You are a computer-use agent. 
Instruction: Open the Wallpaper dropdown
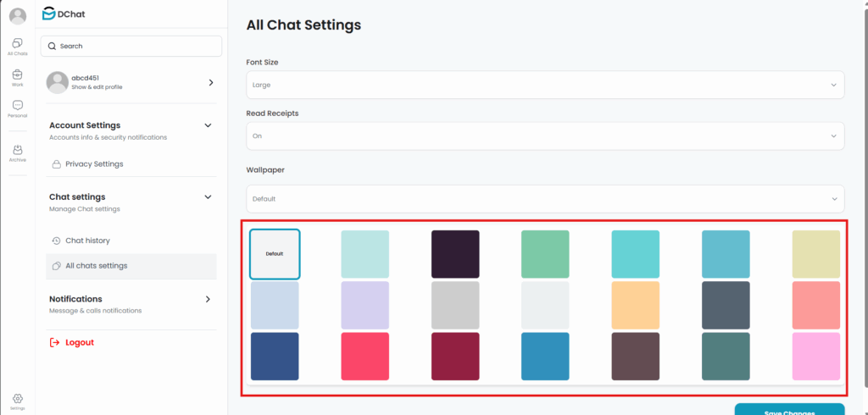point(545,199)
